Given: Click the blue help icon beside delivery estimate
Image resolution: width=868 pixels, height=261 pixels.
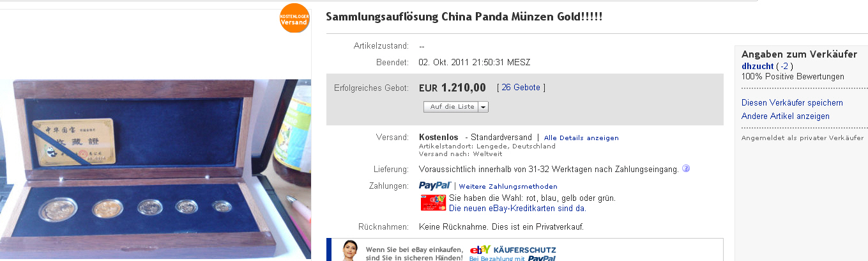Looking at the screenshot, I should pyautogui.click(x=686, y=169).
